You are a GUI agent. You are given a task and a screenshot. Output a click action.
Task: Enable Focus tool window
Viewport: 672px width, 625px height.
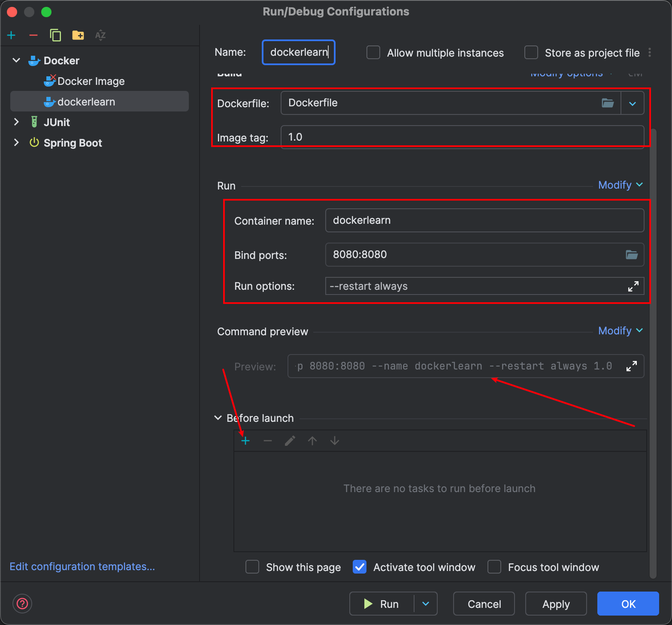tap(495, 567)
